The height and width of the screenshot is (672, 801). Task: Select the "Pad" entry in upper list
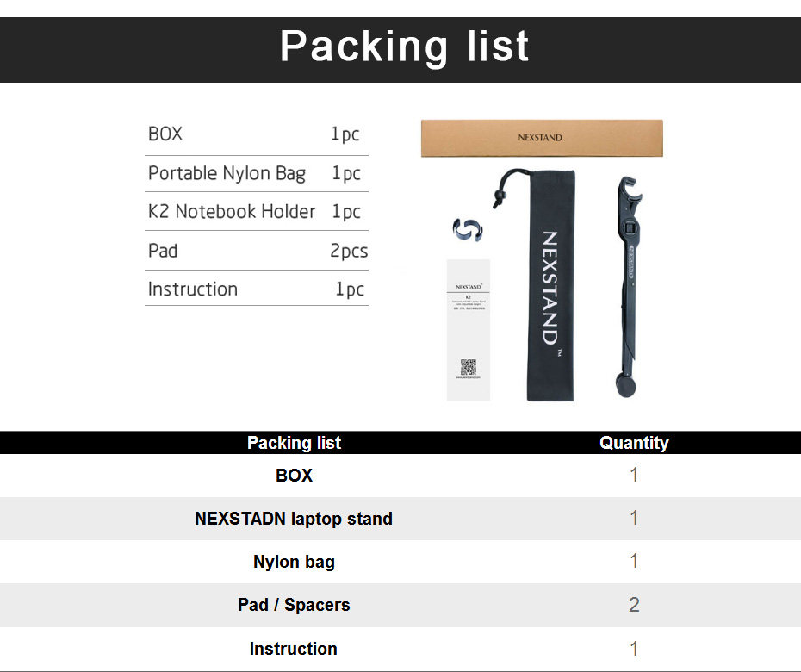(163, 251)
